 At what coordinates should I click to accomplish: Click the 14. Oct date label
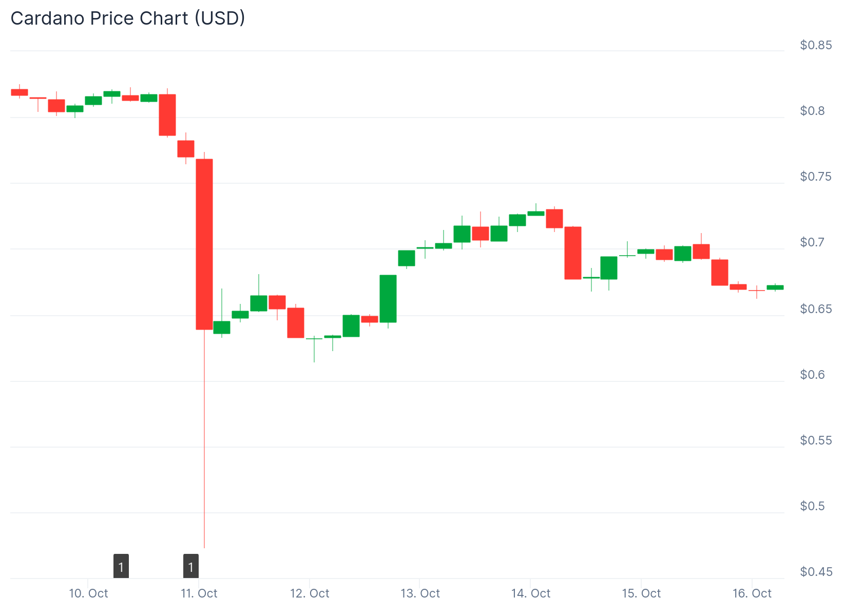point(530,593)
